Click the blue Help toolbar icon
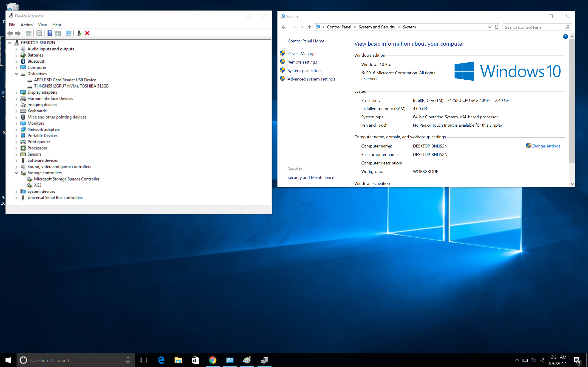This screenshot has height=367, width=588. coord(50,33)
